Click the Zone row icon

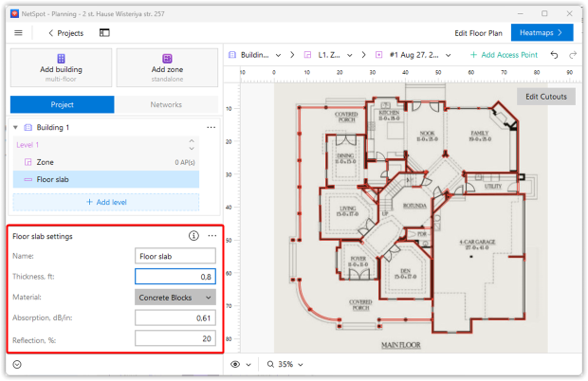28,162
